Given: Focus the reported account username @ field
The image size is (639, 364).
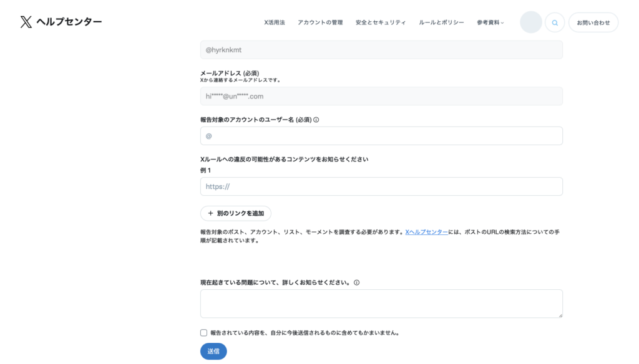Looking at the screenshot, I should pos(381,136).
